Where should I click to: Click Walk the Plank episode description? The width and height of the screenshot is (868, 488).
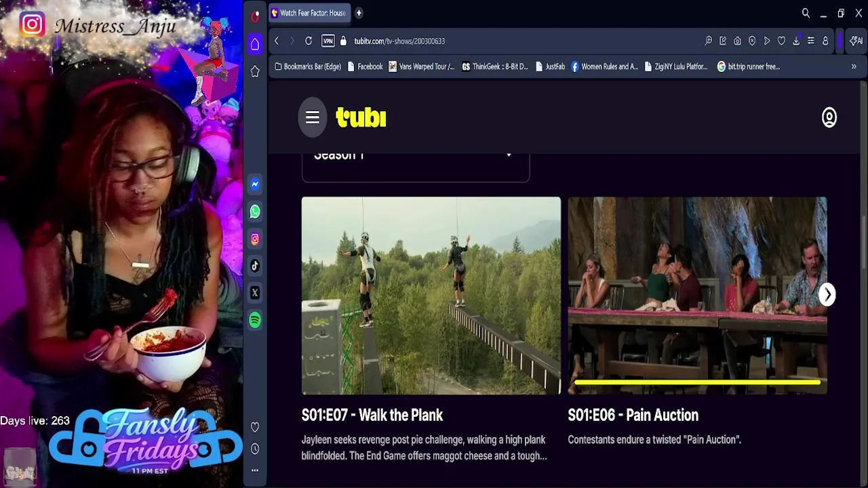(x=425, y=448)
